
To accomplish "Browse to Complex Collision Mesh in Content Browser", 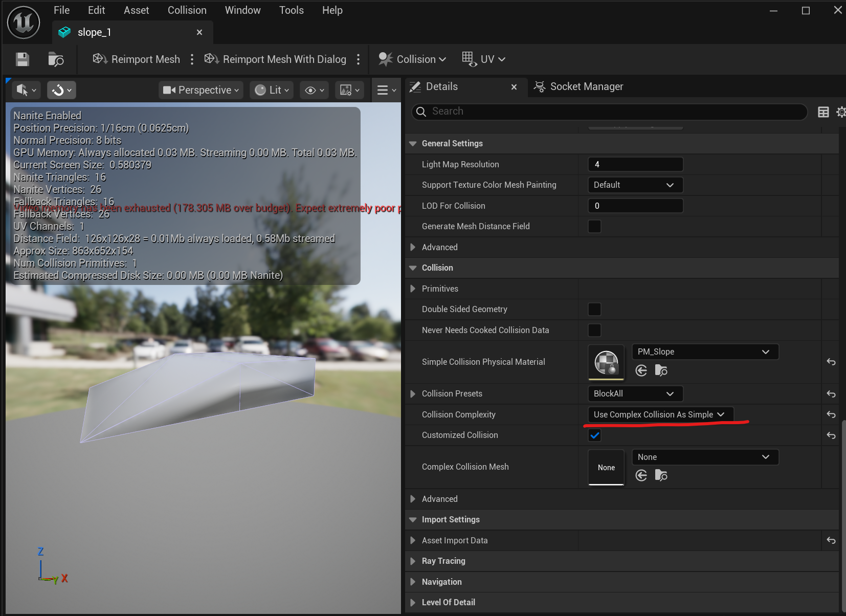I will (x=661, y=476).
